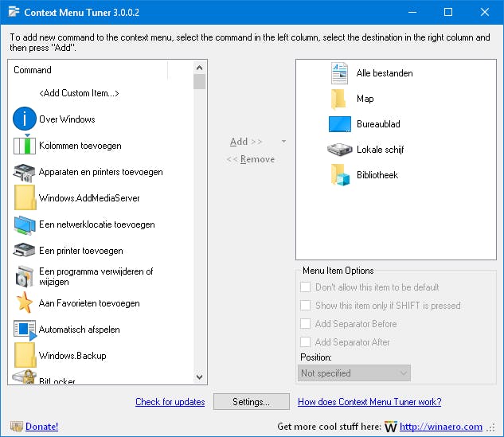Open the Donate link
The width and height of the screenshot is (504, 437).
[x=41, y=427]
